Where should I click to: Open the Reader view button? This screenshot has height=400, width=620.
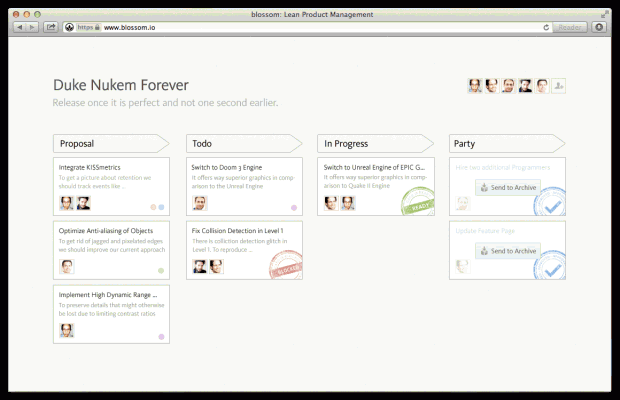569,27
